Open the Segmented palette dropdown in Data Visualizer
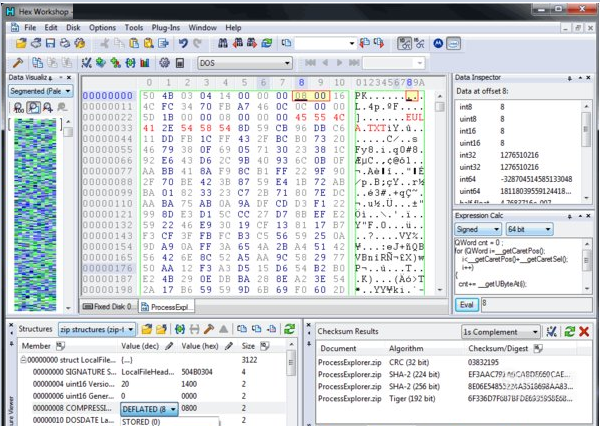Viewport: 600px width, 426px height. click(41, 91)
